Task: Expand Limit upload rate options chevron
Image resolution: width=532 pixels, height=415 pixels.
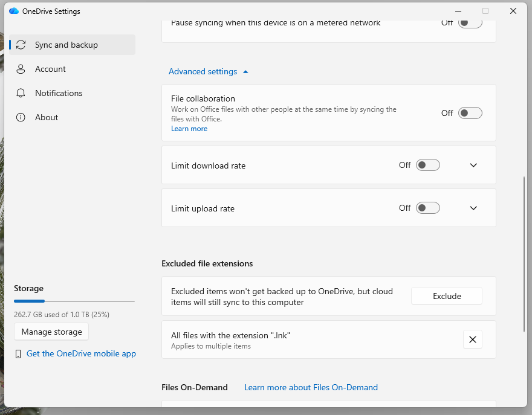Action: point(473,208)
